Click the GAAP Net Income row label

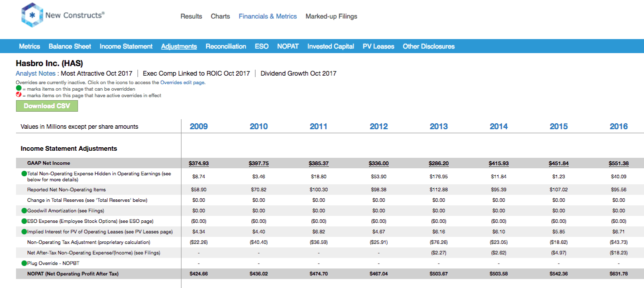tap(49, 163)
